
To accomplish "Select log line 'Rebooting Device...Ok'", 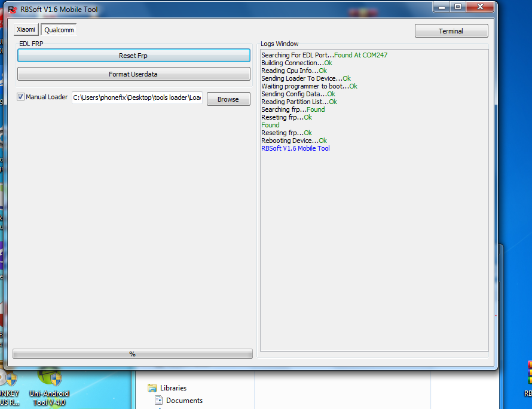I will click(x=294, y=141).
